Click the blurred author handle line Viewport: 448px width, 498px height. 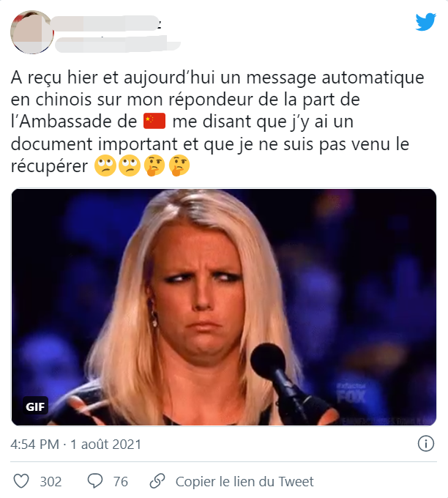point(117,44)
